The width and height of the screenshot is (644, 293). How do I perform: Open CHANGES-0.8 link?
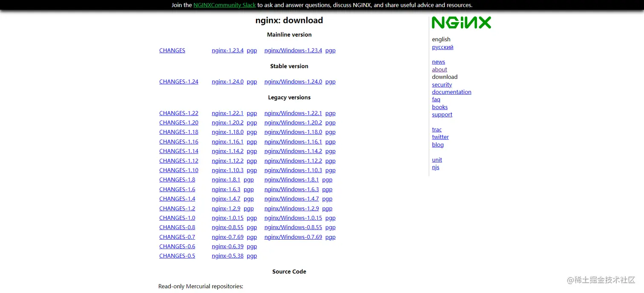click(177, 227)
